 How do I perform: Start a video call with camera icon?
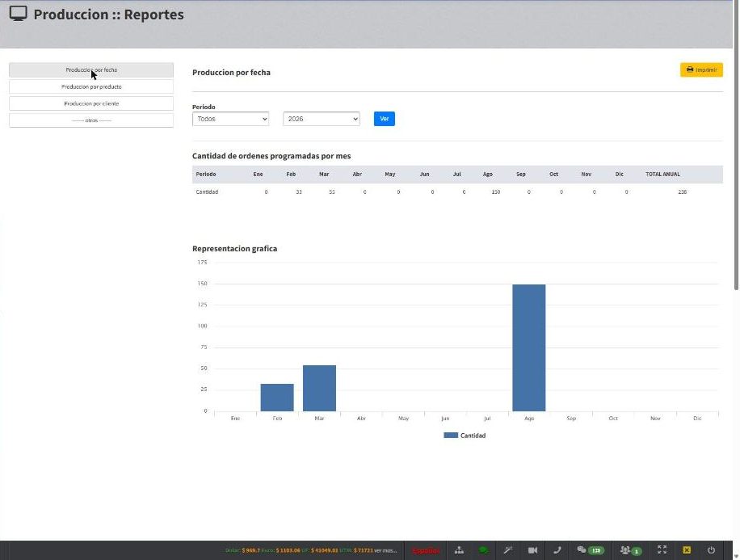coord(533,550)
